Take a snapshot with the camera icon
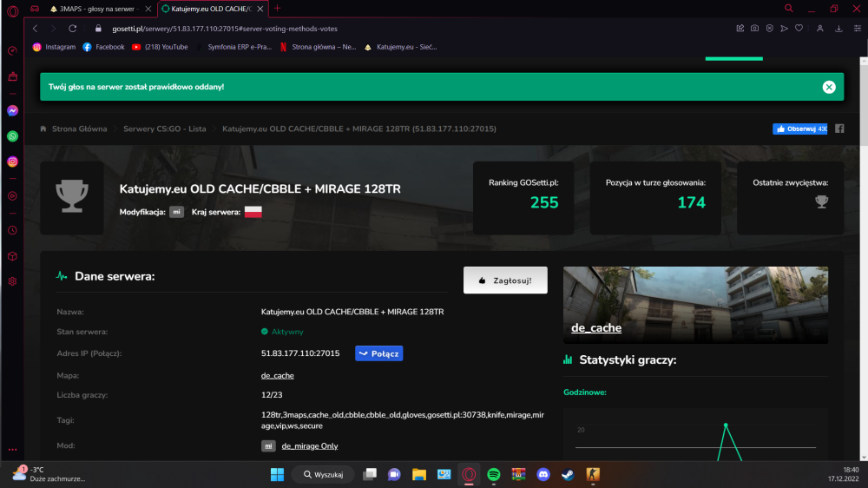 click(754, 29)
